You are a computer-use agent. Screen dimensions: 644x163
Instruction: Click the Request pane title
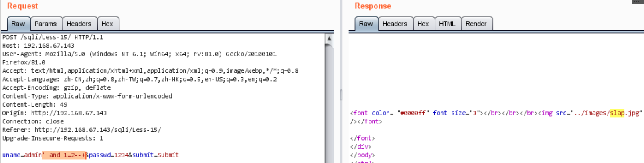point(22,6)
